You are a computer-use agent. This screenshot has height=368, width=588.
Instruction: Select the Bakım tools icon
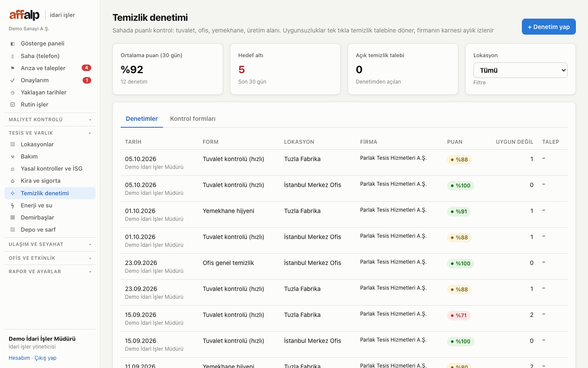[x=13, y=156]
